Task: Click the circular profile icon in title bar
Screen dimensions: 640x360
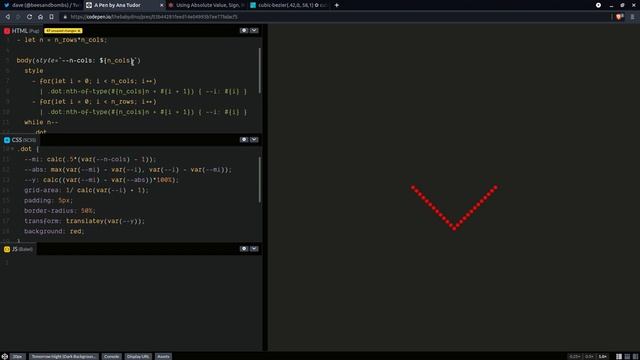Action: (x=598, y=5)
